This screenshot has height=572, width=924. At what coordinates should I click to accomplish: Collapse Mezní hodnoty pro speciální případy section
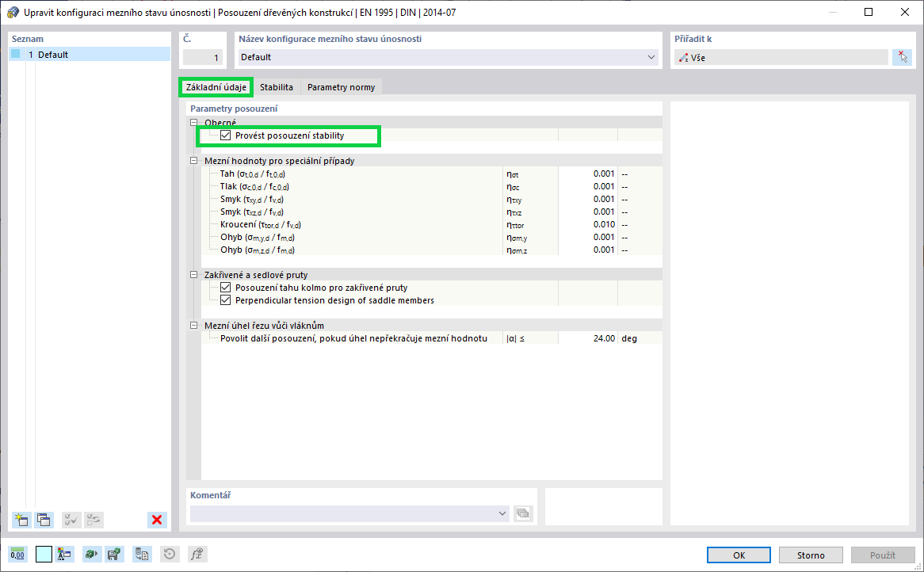pos(194,161)
